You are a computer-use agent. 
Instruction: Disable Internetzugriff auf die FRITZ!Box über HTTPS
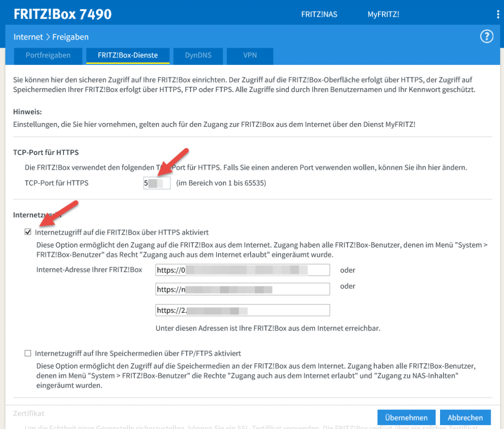(28, 231)
